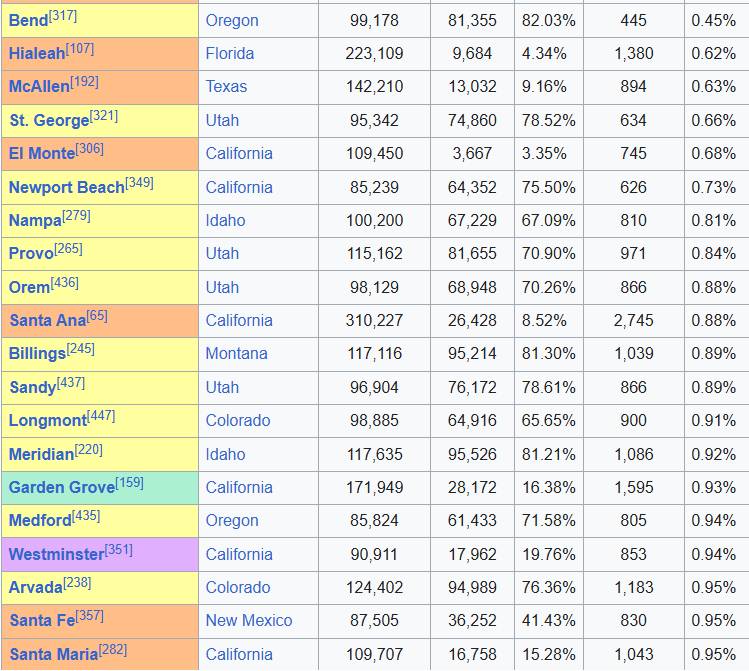The height and width of the screenshot is (671, 749).
Task: Open citation [321] next to St. George
Action: (104, 116)
